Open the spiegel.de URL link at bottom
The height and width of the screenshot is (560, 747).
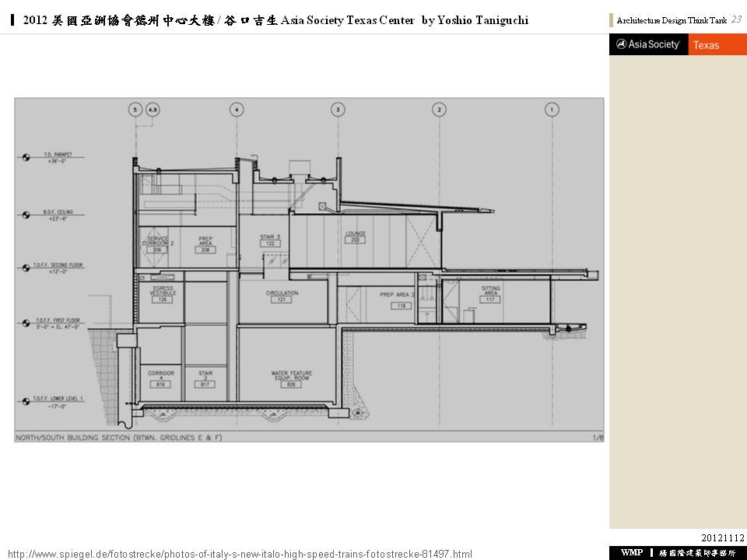point(240,554)
